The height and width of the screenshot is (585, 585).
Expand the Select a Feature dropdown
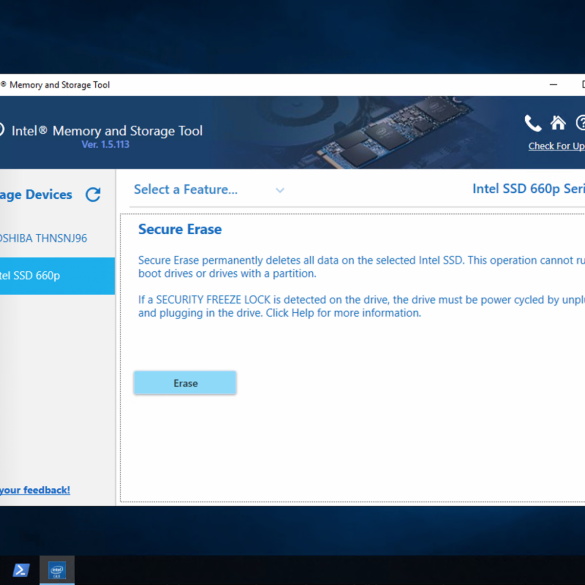click(209, 190)
